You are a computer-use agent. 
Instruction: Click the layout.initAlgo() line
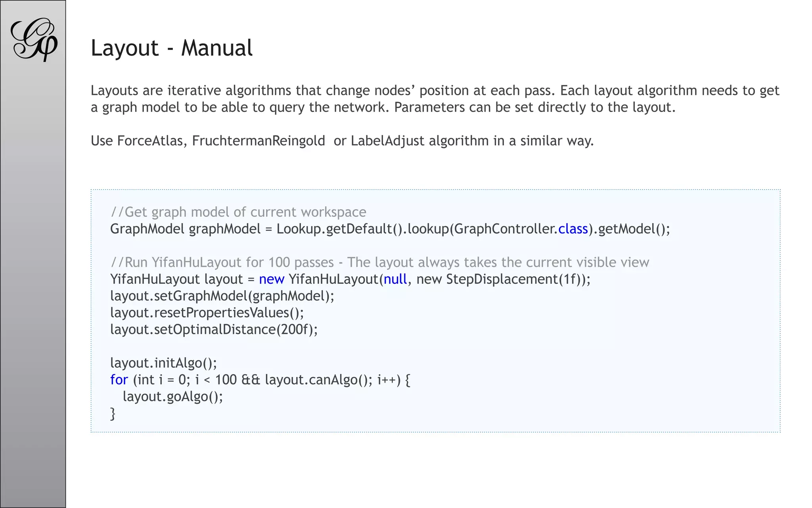[x=164, y=363]
